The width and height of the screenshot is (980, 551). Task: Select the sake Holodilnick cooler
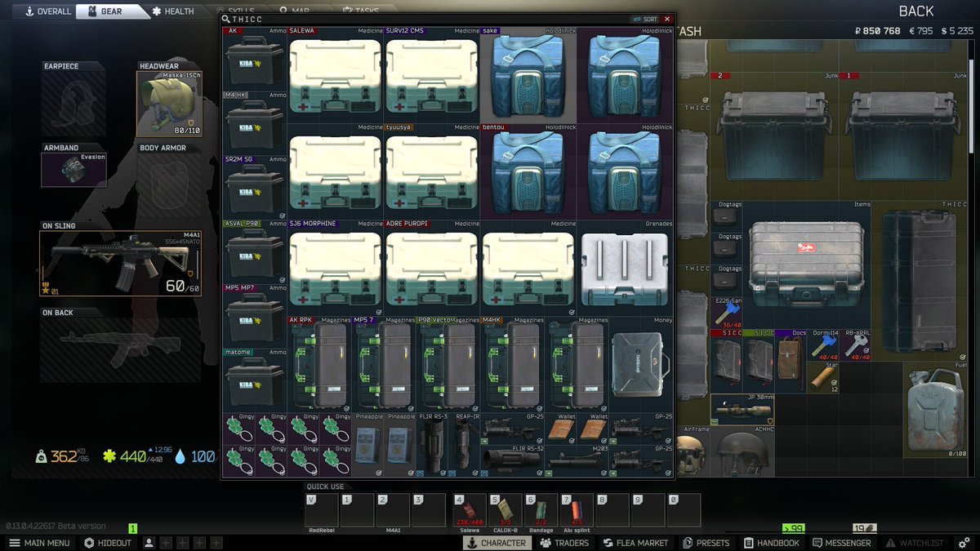click(x=528, y=75)
